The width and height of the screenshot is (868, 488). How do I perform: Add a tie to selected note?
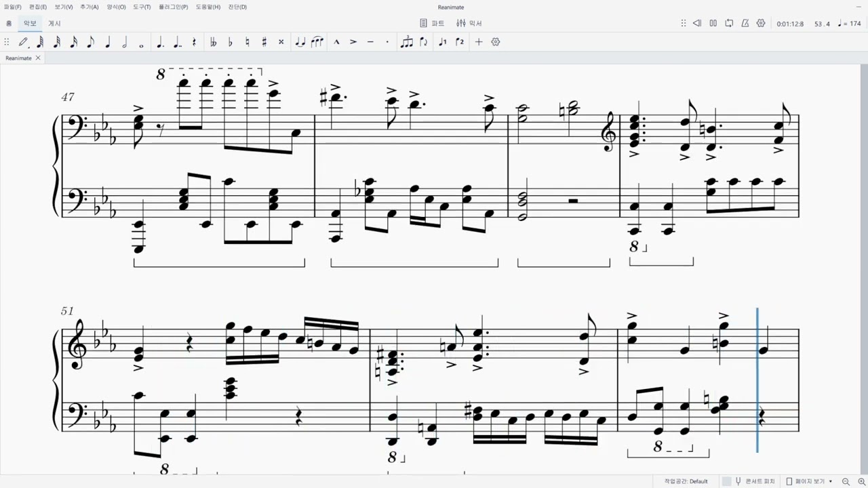[x=300, y=42]
